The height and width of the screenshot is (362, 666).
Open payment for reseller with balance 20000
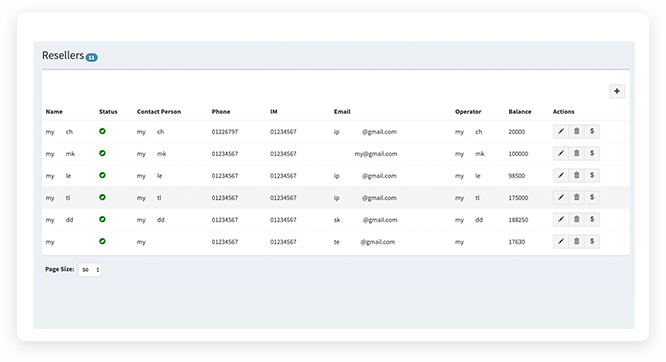point(592,131)
